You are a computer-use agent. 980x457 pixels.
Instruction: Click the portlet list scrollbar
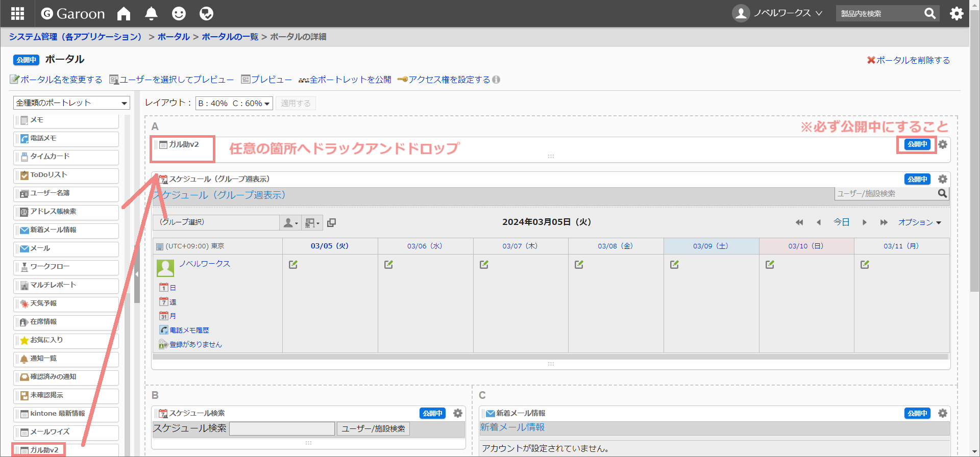tap(128, 374)
